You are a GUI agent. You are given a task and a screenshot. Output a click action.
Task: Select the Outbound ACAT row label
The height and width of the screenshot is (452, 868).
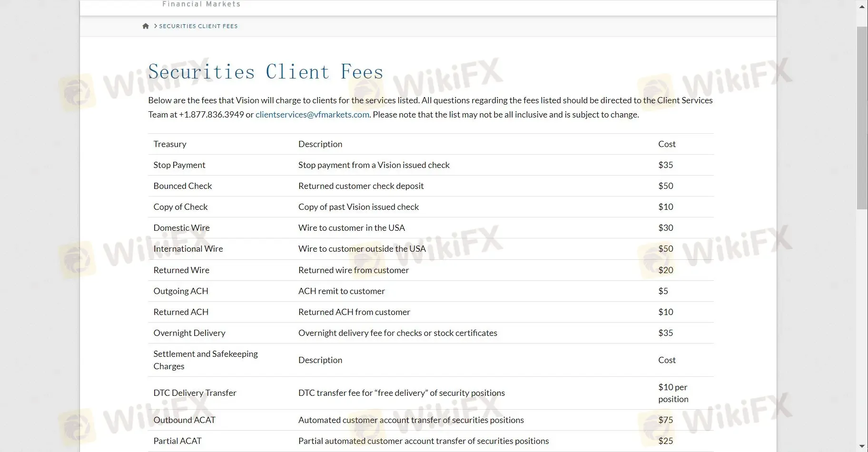click(x=184, y=420)
